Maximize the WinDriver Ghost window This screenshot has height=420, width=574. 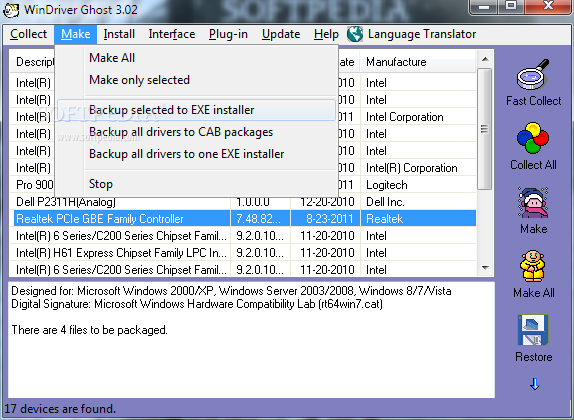click(511, 5)
